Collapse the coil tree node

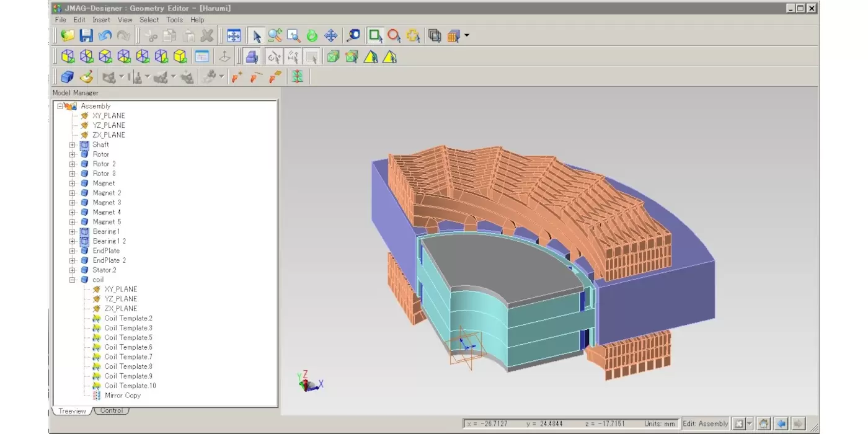(x=72, y=280)
